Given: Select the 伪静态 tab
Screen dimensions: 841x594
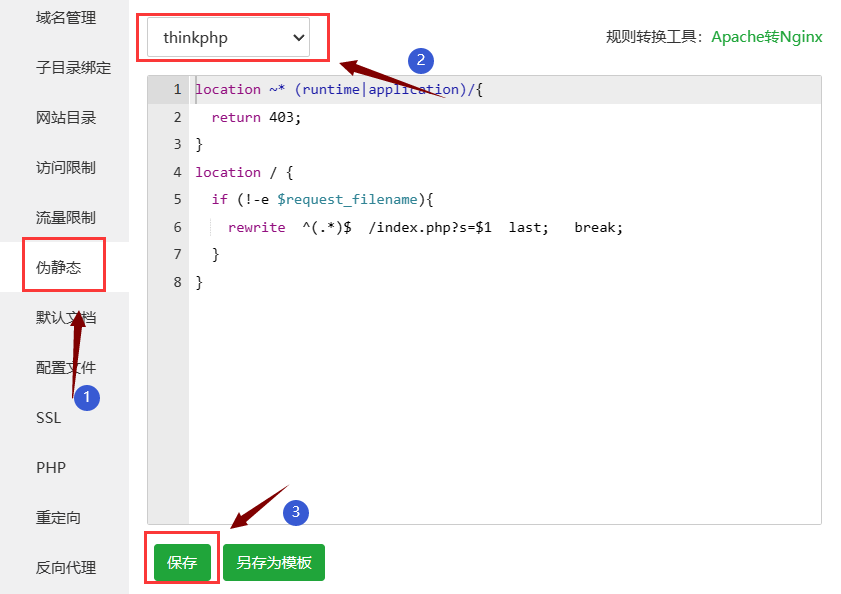Looking at the screenshot, I should tap(58, 268).
